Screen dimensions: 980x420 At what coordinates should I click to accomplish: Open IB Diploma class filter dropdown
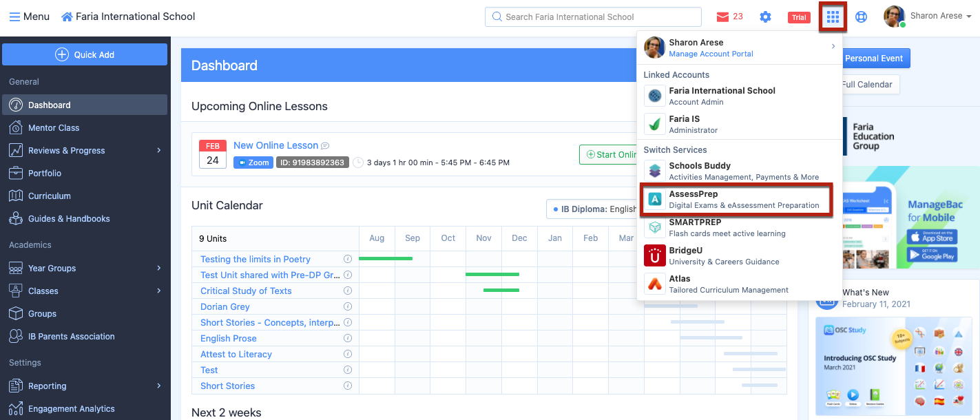[x=592, y=209]
